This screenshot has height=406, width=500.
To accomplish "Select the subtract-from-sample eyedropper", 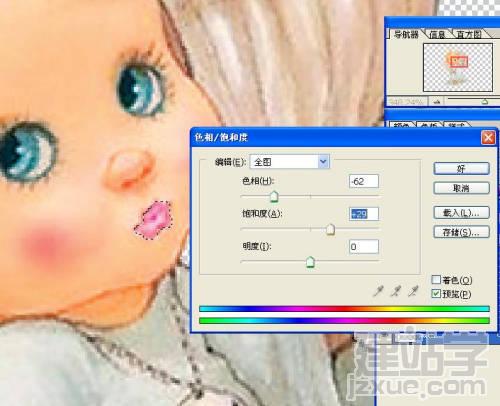I will coord(413,291).
